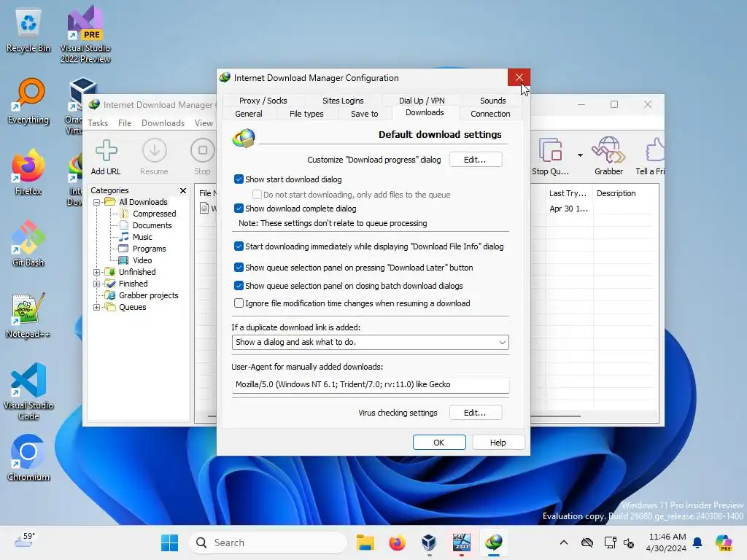Toggle Start downloading immediately checkbox
The image size is (747, 560).
[239, 246]
